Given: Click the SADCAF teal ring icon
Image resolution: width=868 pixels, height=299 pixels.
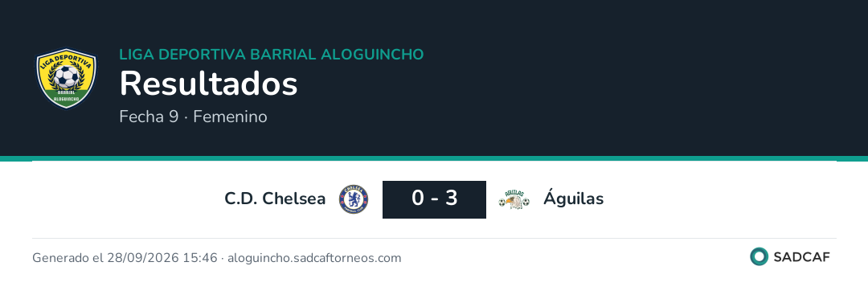Looking at the screenshot, I should (759, 256).
